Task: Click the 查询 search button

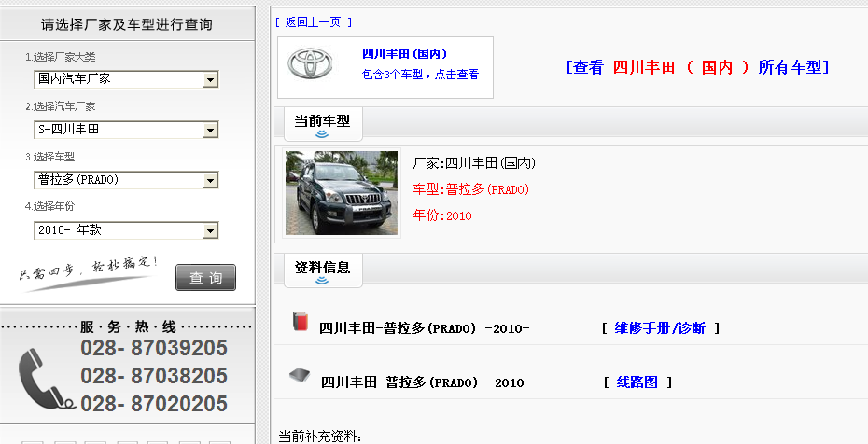Action: [x=205, y=278]
